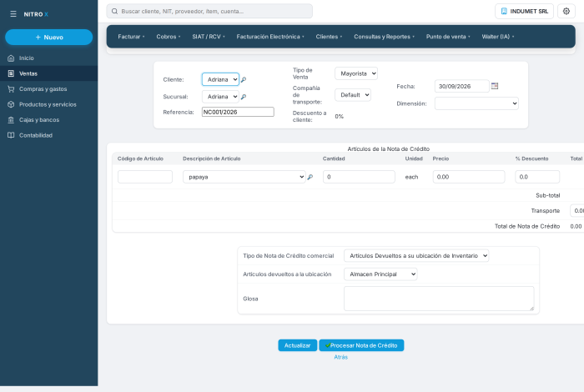Click the Atrás link

tap(340, 357)
